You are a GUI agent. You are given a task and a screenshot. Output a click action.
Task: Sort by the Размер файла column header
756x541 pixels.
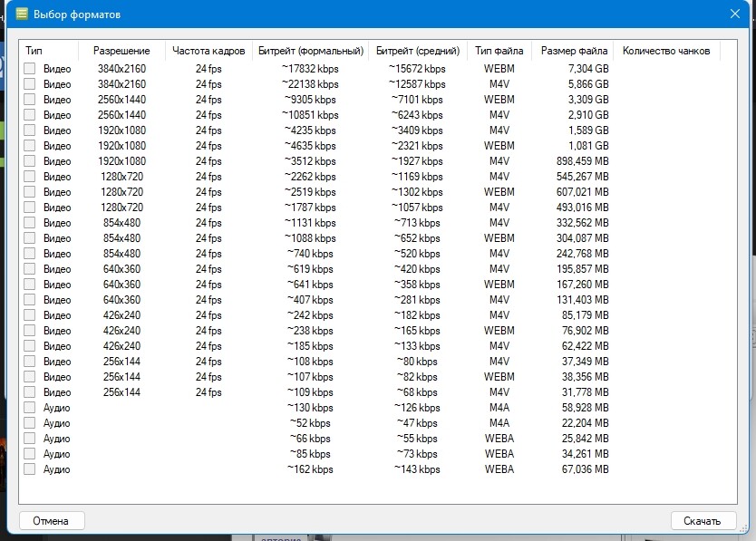(x=574, y=51)
